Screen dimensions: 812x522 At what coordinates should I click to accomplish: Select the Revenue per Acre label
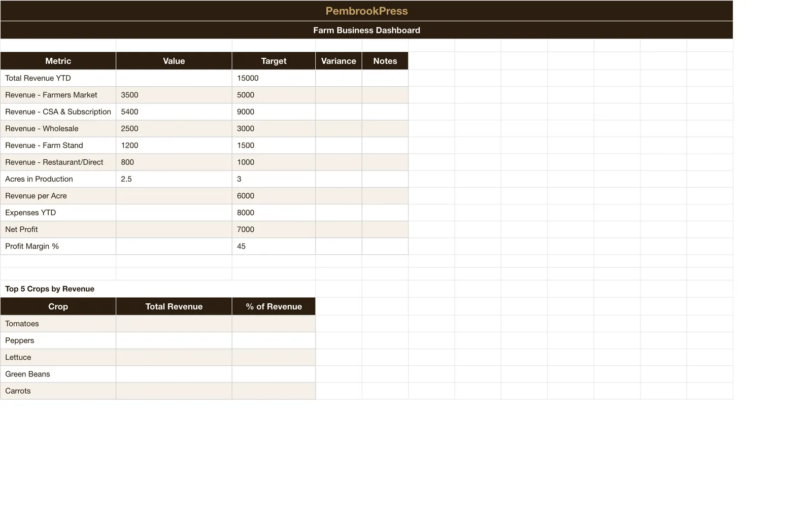coord(58,195)
